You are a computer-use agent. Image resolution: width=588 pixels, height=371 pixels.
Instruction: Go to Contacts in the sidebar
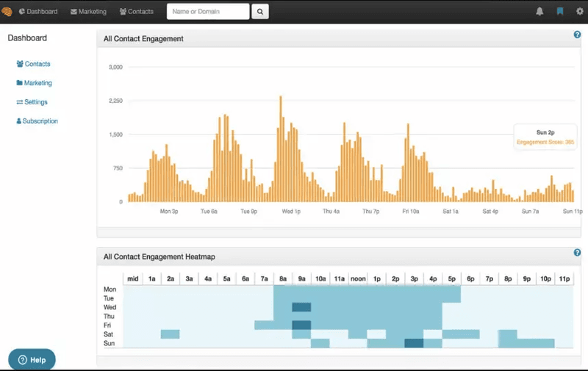pyautogui.click(x=34, y=65)
